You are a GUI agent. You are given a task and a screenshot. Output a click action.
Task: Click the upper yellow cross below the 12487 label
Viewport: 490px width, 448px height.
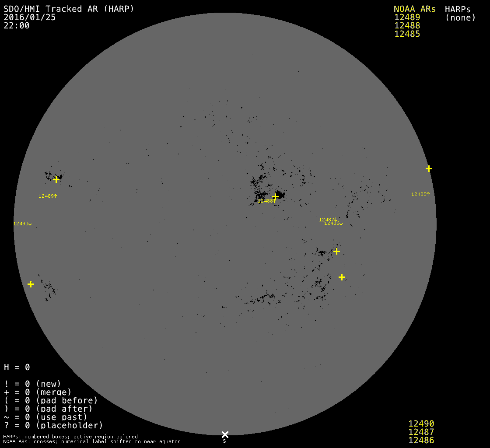336,251
